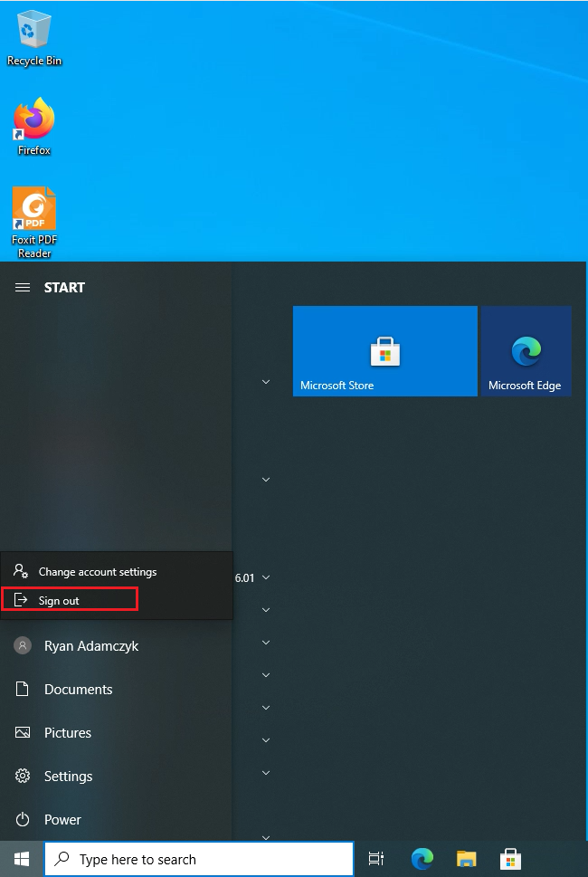This screenshot has width=588, height=877.
Task: Click the Ryan Adamczyk account button
Action: coord(90,646)
